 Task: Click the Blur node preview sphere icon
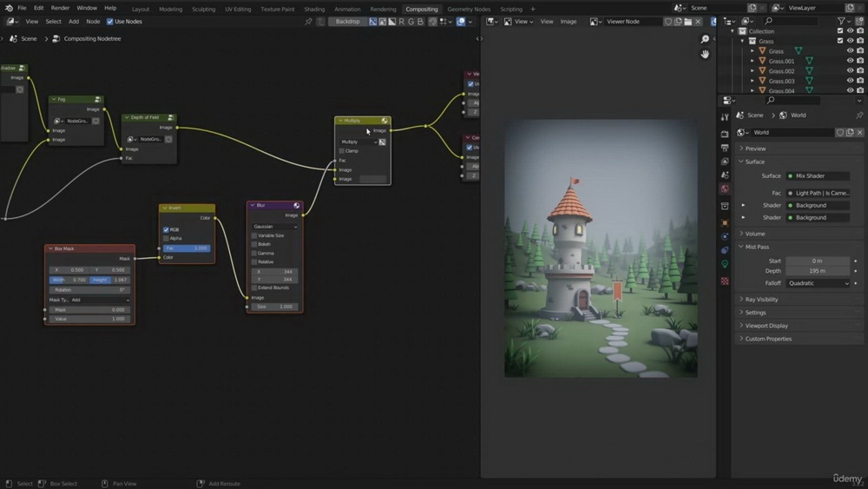click(x=297, y=206)
